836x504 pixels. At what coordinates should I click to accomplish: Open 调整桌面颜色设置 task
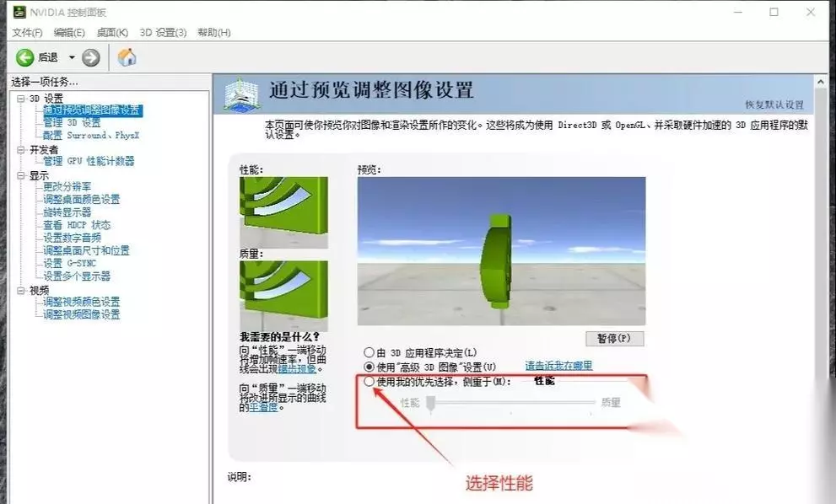(x=82, y=199)
